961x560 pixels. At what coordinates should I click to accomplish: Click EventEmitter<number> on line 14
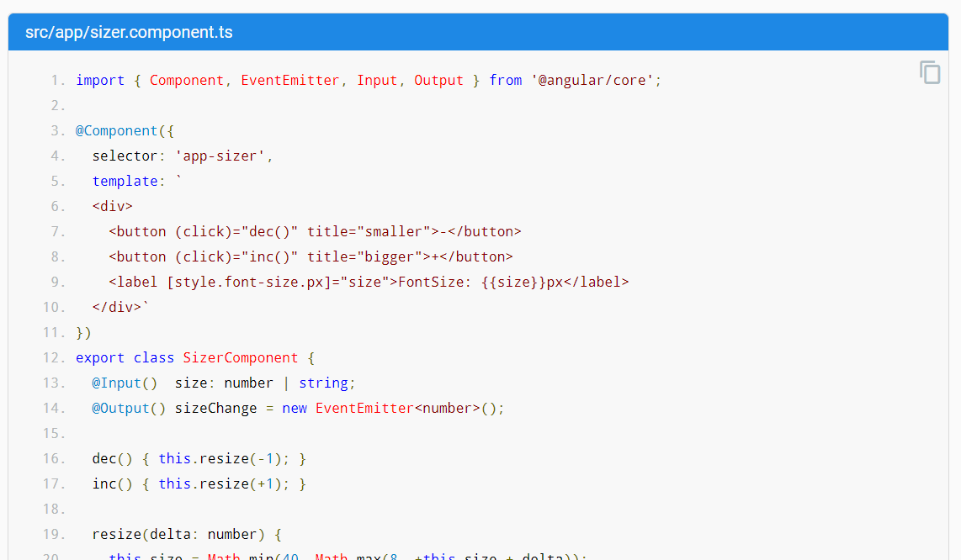pos(398,408)
